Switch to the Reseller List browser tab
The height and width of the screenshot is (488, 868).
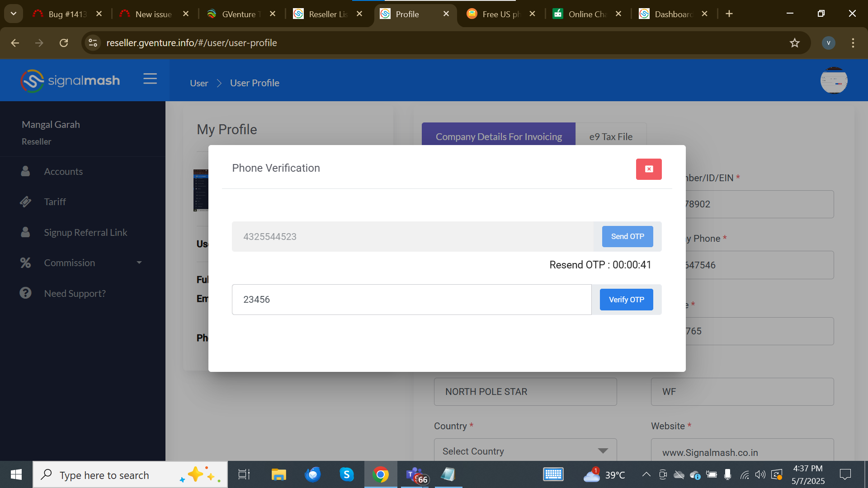point(328,14)
